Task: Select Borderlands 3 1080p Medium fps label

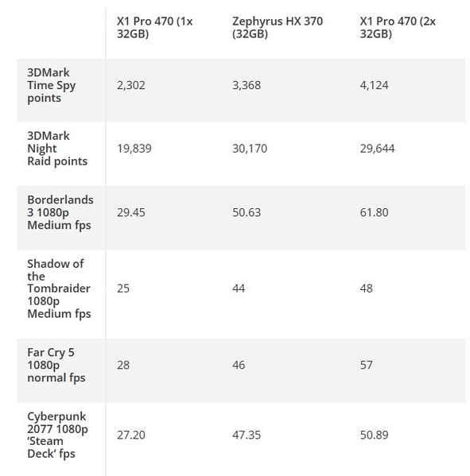Action: click(x=60, y=212)
